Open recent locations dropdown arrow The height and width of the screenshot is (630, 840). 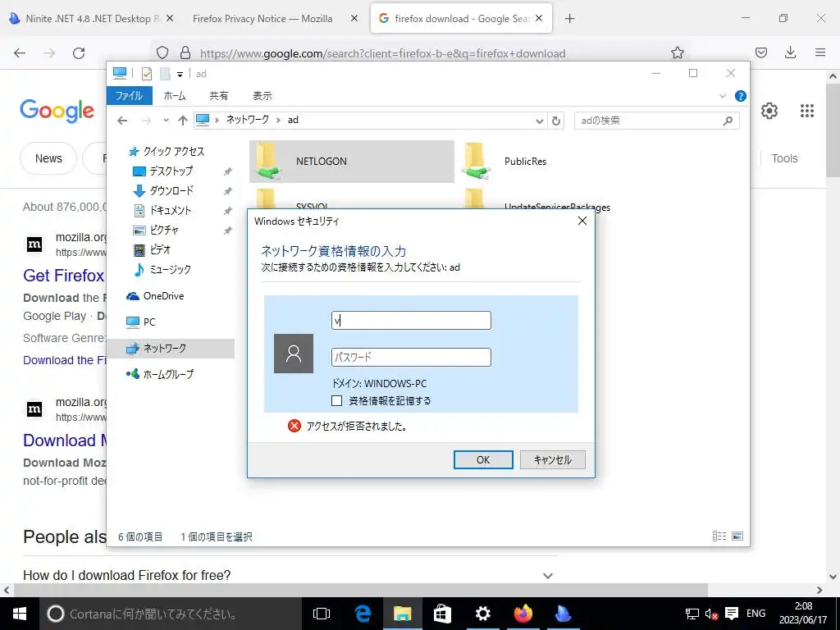pyautogui.click(x=166, y=121)
